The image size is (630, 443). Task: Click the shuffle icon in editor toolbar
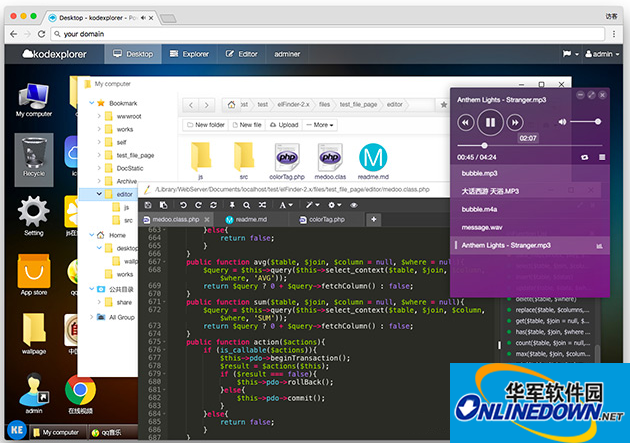[x=262, y=205]
